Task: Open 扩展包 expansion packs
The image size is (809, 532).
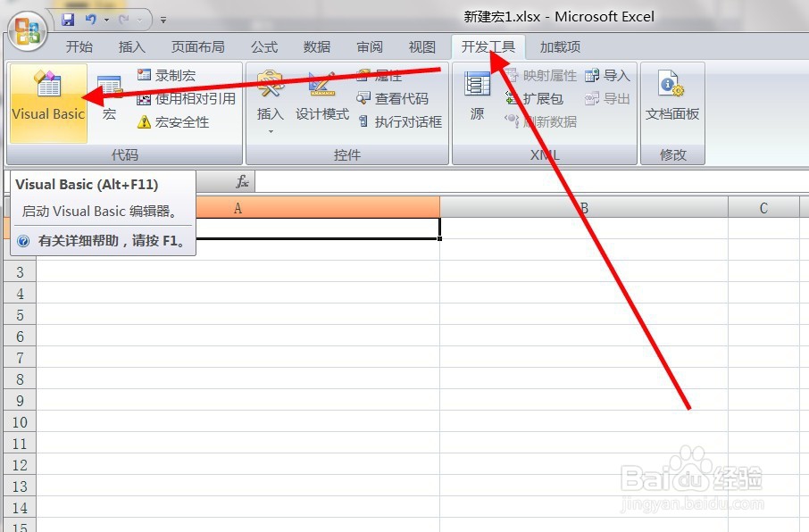Action: [x=534, y=98]
